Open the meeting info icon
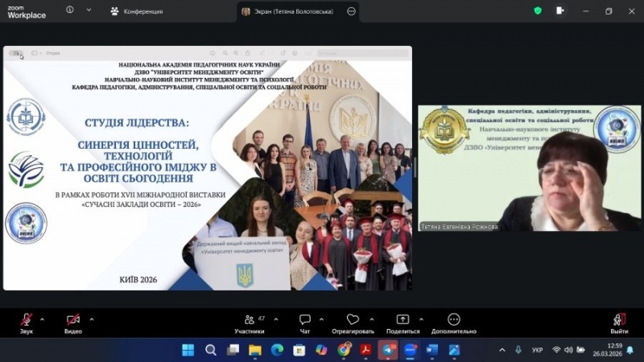The height and width of the screenshot is (362, 644). [69, 11]
